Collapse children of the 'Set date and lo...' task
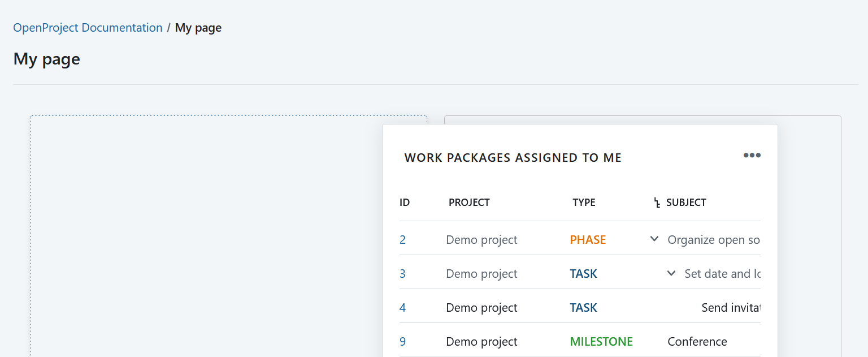 [671, 273]
